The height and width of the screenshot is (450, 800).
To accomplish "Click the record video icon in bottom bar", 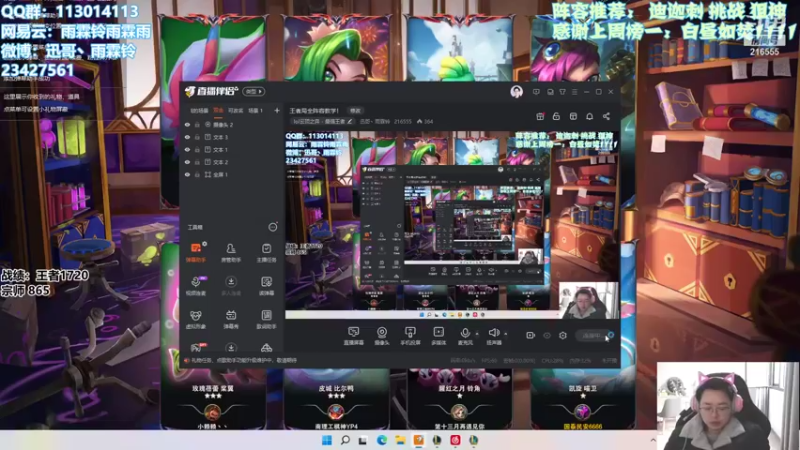I will point(530,335).
